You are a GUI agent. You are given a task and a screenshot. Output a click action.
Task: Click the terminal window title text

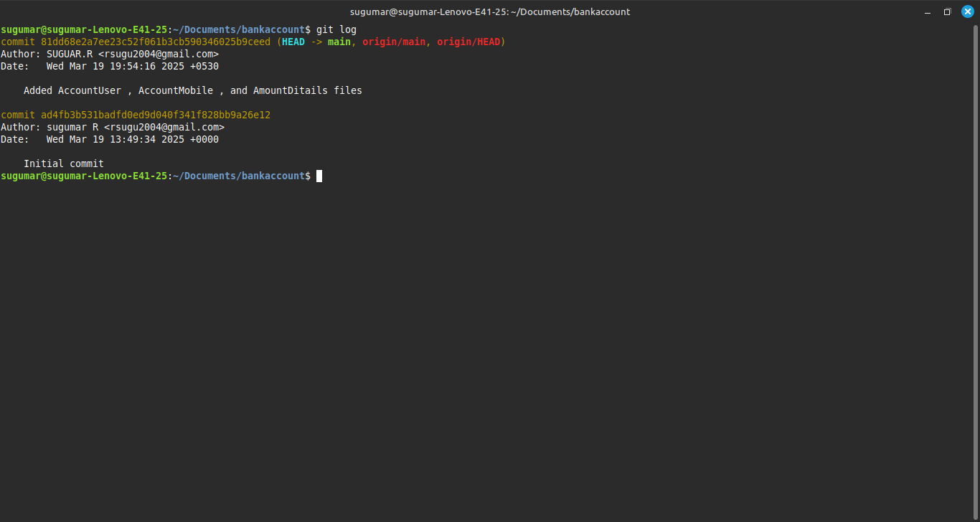(490, 11)
